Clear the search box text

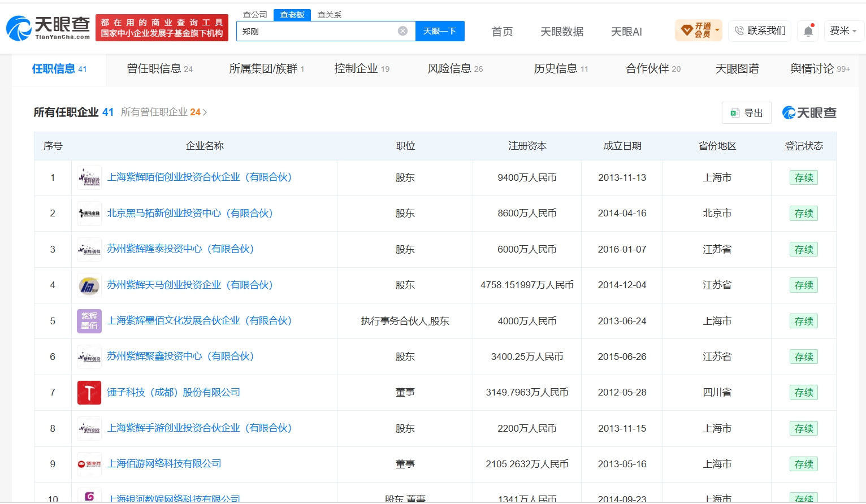pyautogui.click(x=402, y=31)
